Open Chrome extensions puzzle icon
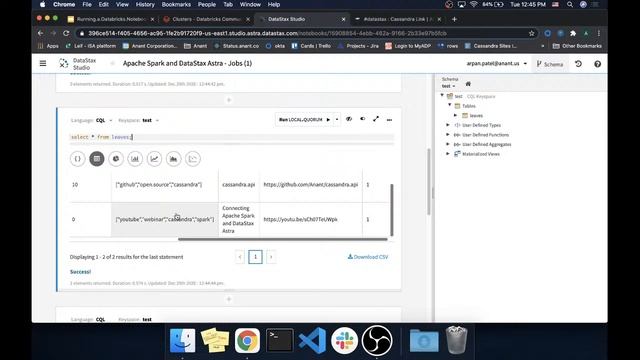640x360 pixels. tap(573, 33)
